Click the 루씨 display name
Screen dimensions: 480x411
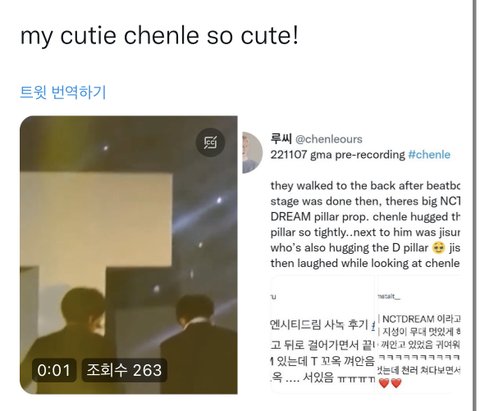[x=281, y=139]
